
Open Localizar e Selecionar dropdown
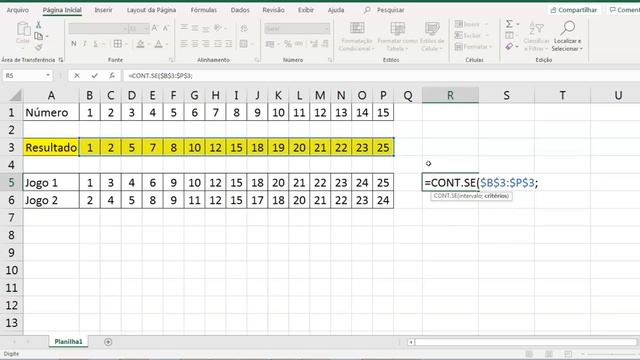(567, 37)
